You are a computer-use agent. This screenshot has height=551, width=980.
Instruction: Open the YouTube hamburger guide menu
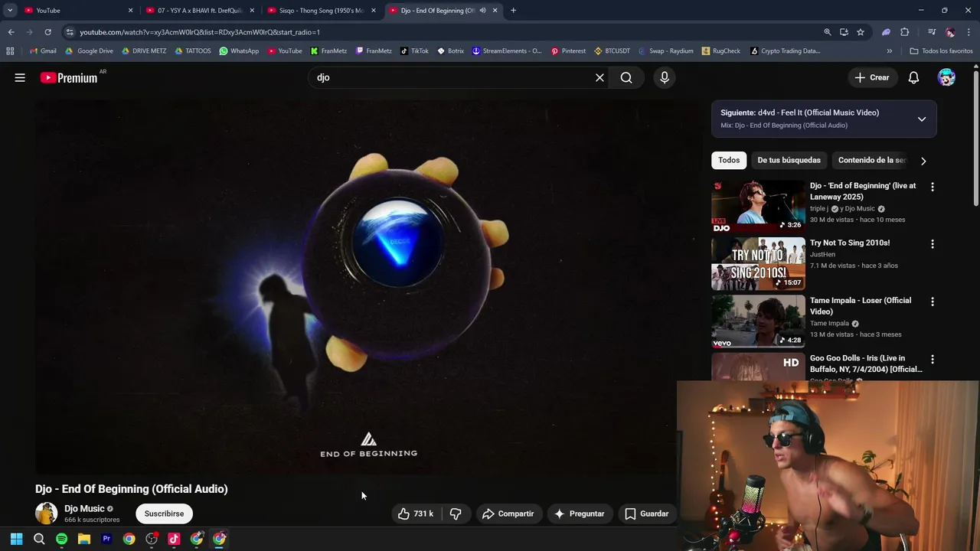20,77
